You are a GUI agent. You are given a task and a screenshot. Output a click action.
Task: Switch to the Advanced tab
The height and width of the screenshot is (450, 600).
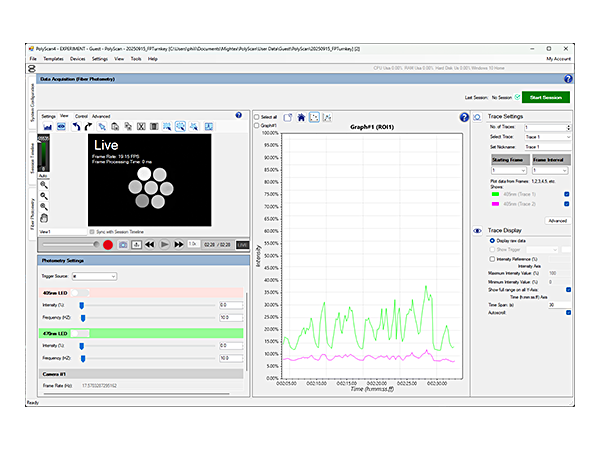(x=101, y=116)
